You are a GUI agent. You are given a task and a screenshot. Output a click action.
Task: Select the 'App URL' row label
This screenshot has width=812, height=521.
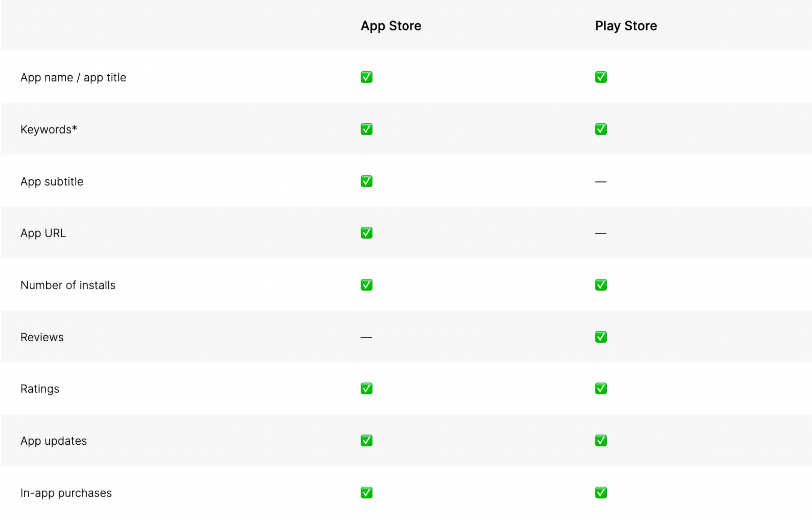[43, 234]
